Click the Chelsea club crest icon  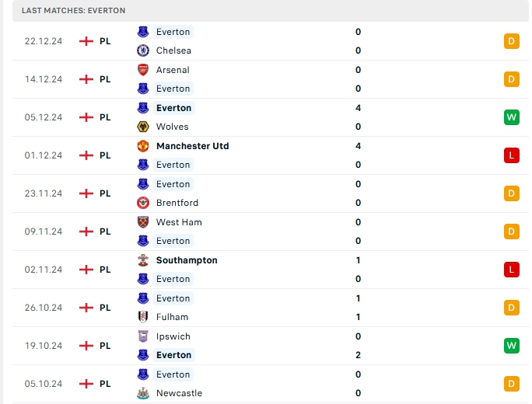(143, 50)
